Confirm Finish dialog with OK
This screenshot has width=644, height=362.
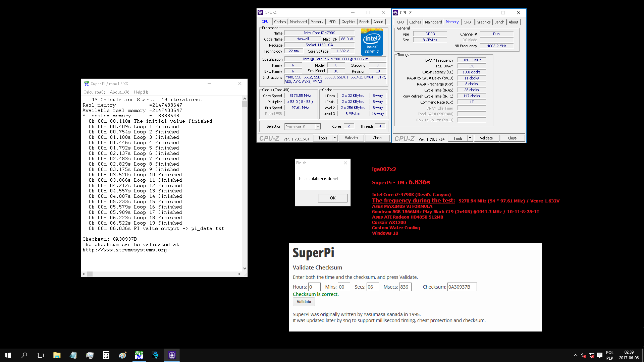click(x=332, y=198)
